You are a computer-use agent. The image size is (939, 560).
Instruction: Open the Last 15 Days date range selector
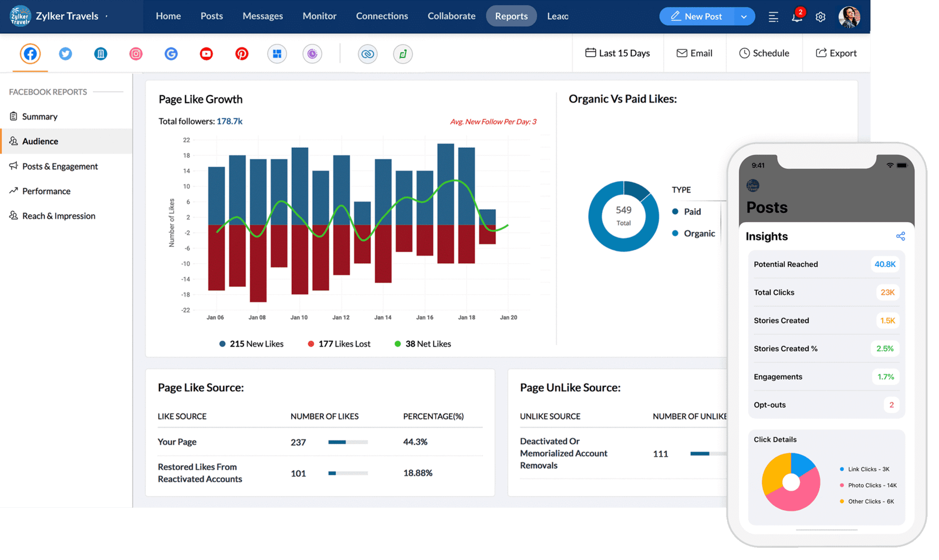[617, 53]
